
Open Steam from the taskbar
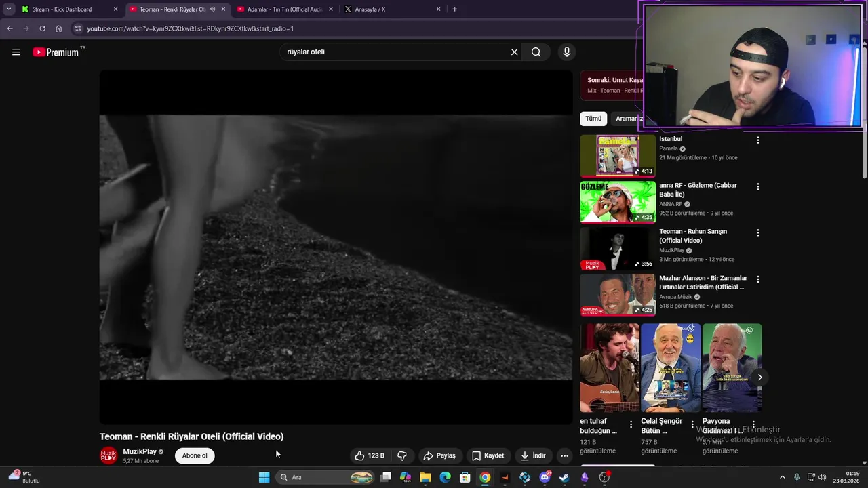click(x=564, y=477)
